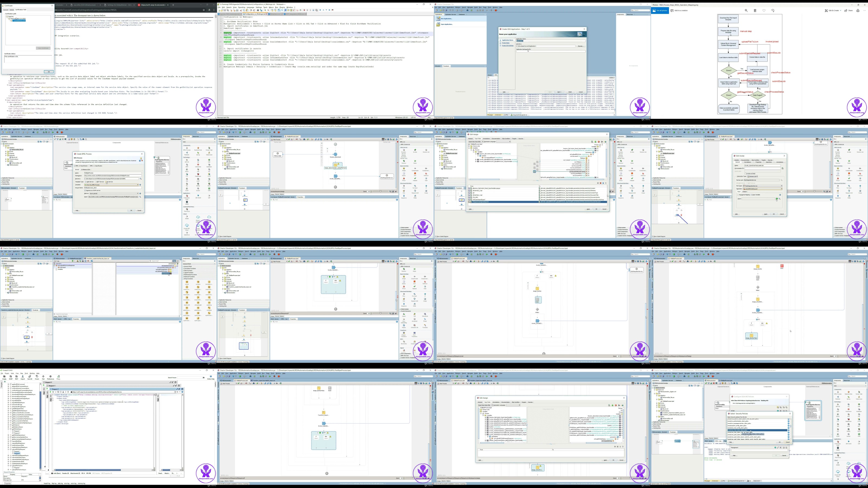Click the rotate icon in Photos toolbar

click(773, 11)
